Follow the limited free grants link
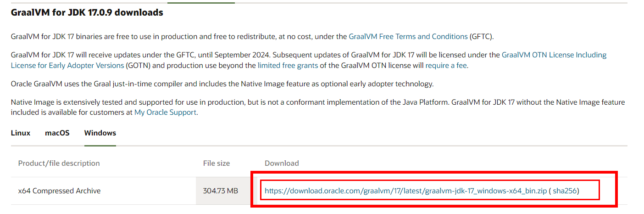The image size is (644, 214). [288, 65]
